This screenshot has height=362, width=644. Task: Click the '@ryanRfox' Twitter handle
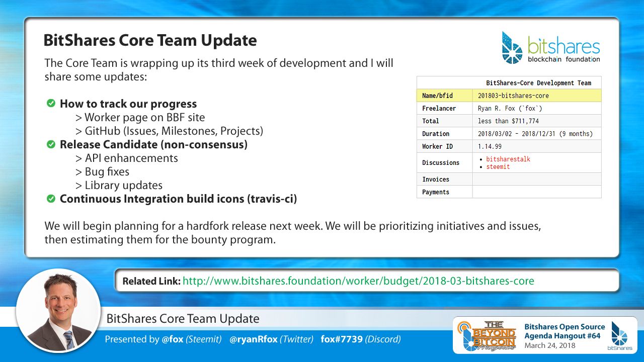coord(253,339)
